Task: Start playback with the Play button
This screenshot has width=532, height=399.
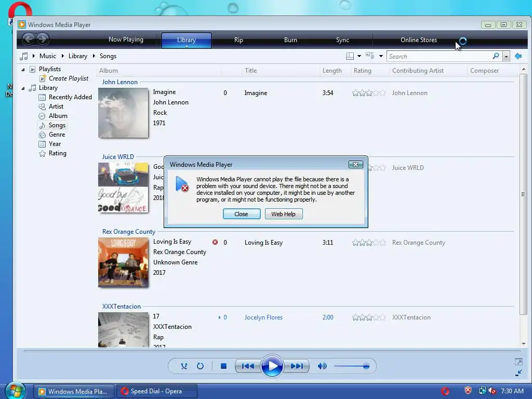Action: point(272,366)
